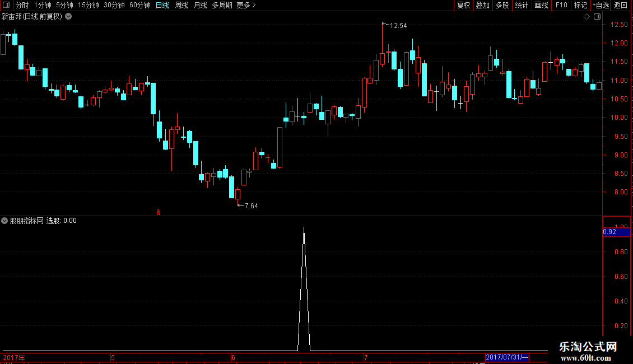Expand the 股朋指标网 indicator dropdown arrow
Screen dimensions: 633x364
coord(4,221)
